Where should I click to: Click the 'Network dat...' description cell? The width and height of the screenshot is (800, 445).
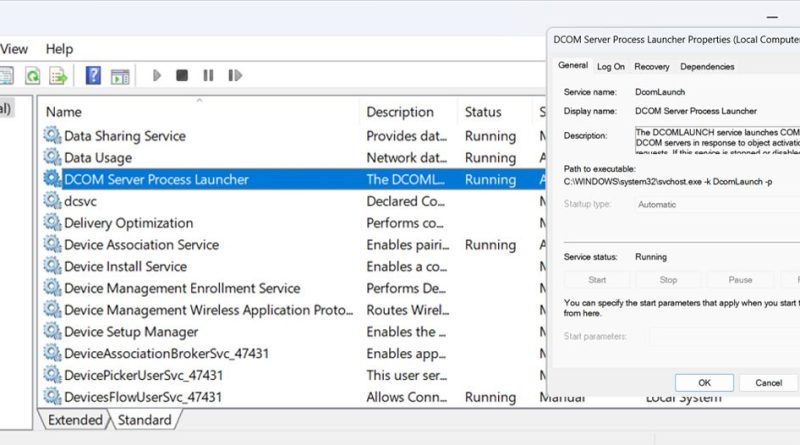tap(407, 158)
